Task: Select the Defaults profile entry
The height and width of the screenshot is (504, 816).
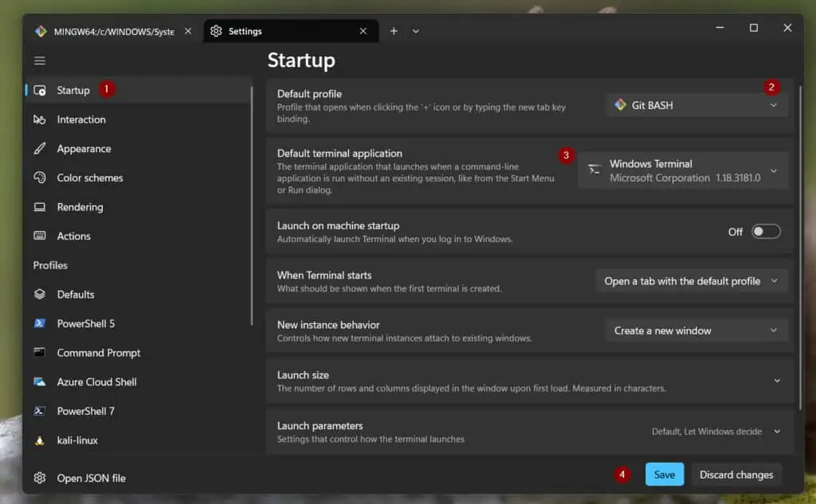Action: [x=138, y=295]
